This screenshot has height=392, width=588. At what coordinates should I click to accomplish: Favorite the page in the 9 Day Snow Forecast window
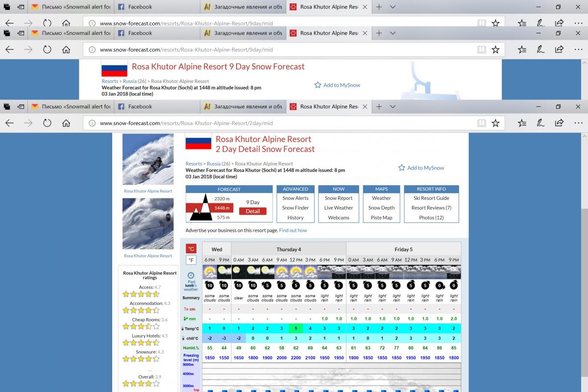495,49
